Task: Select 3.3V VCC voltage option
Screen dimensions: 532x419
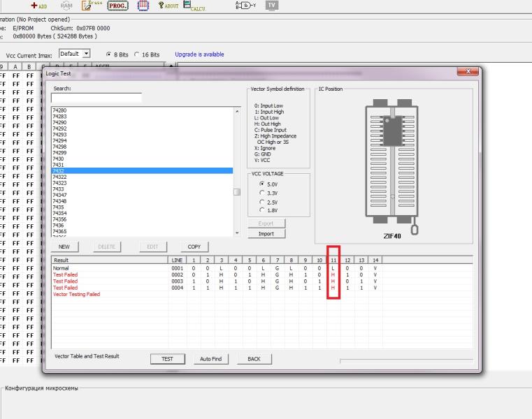Action: tap(263, 193)
